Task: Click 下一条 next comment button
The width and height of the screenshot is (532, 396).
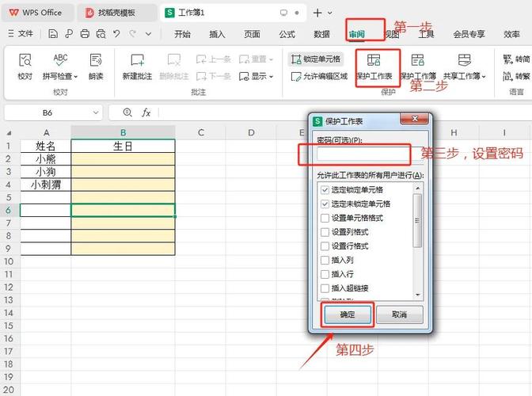Action: pyautogui.click(x=214, y=76)
